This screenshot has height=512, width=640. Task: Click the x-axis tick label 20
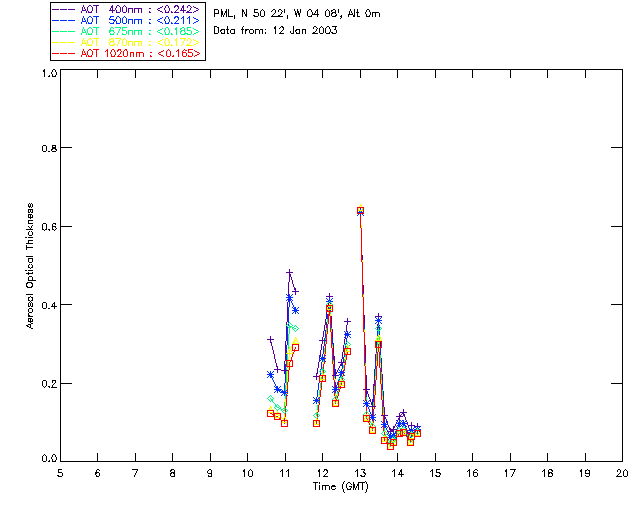[622, 473]
